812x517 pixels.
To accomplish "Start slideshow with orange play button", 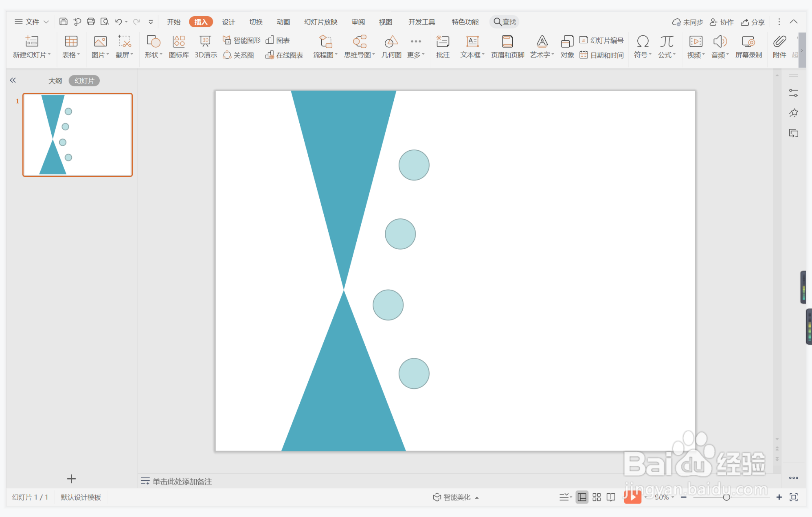I will pos(632,497).
